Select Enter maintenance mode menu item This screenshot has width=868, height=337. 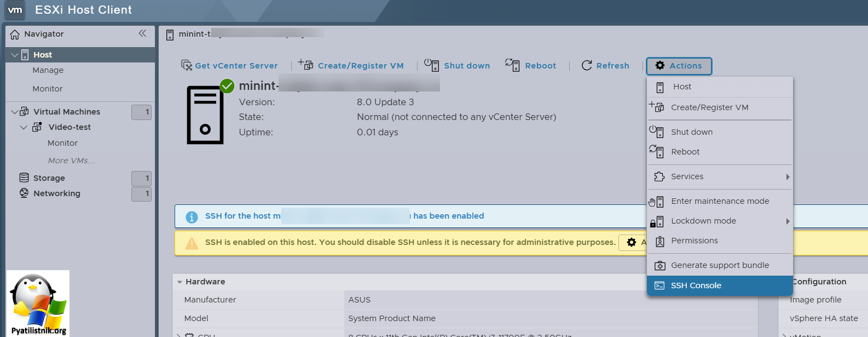pos(720,201)
